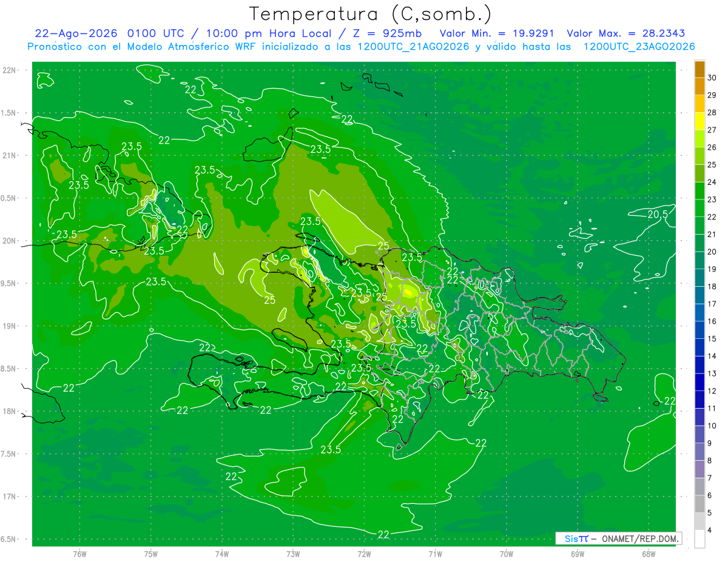Click latitude axis label "19N"
This screenshot has width=728, height=562.
coord(10,326)
